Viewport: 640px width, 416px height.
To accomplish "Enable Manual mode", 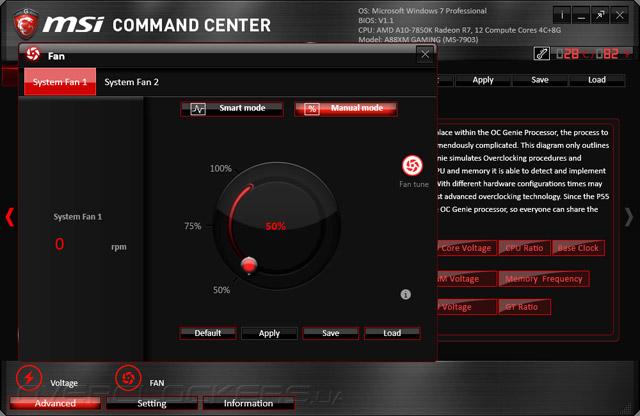I will click(346, 109).
